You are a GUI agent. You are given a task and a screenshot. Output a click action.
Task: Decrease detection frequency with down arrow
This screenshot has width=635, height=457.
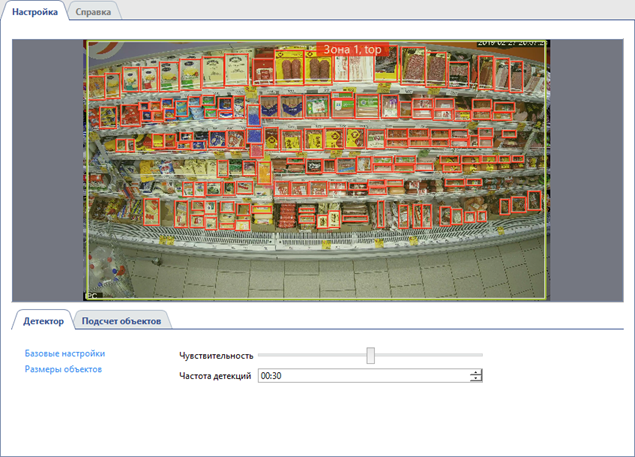point(476,380)
